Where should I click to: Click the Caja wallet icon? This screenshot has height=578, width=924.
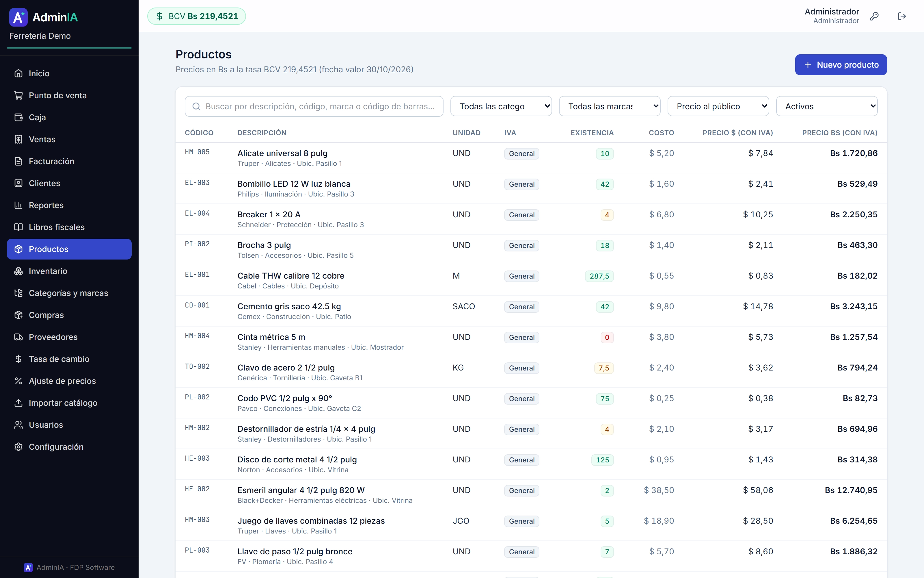click(x=18, y=117)
